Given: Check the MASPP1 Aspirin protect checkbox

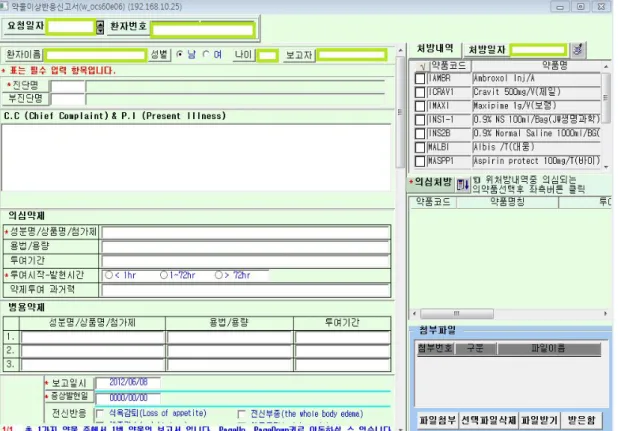Looking at the screenshot, I should pyautogui.click(x=420, y=161).
